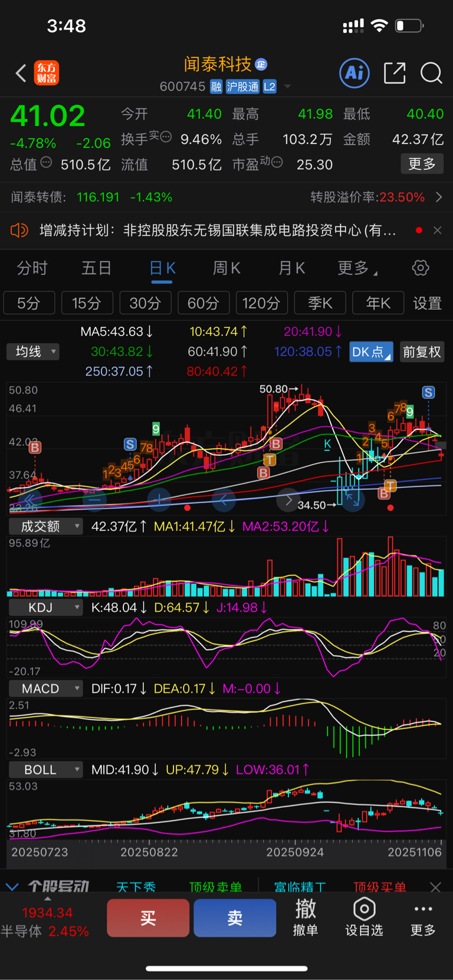Tap the 更多 quote details button
Screen dimensions: 453x980
(x=422, y=163)
